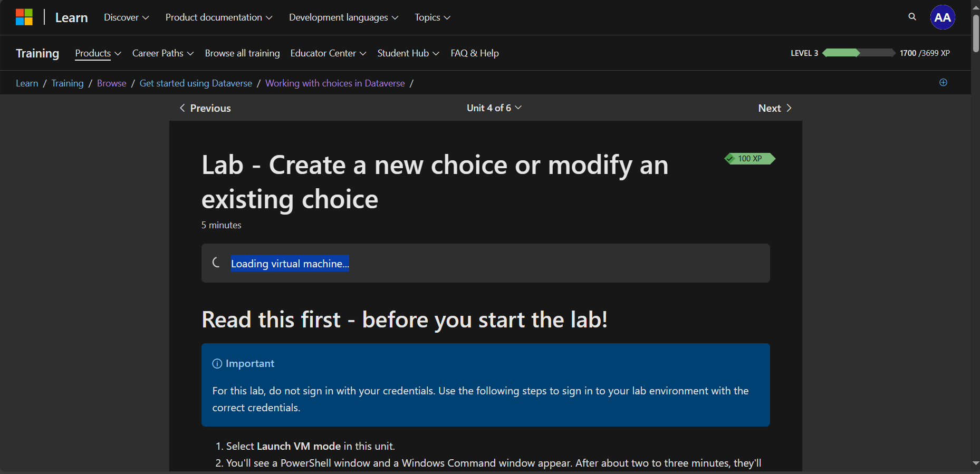Click the loading spinner next to Loading virtual machine
980x474 pixels.
216,263
